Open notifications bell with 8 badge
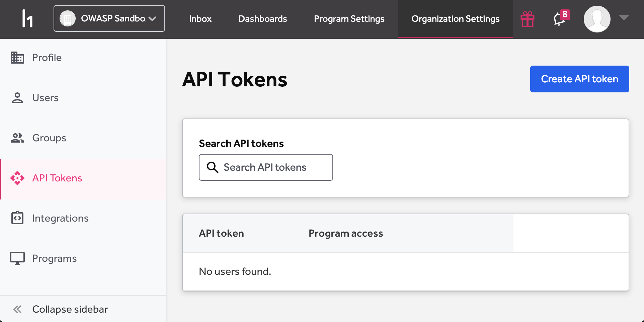 561,18
